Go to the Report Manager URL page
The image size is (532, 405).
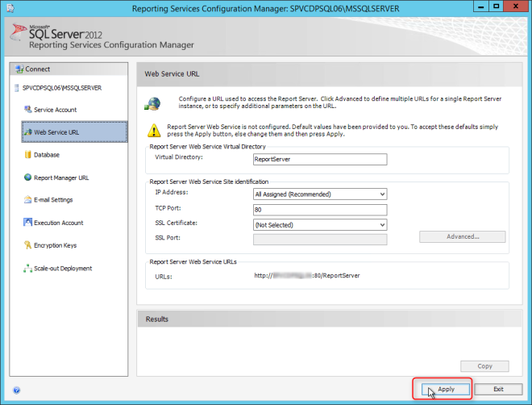(61, 177)
